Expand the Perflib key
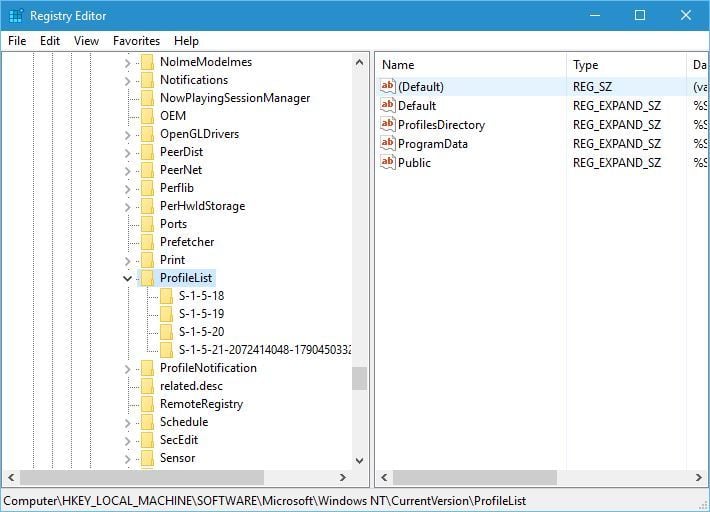 tap(127, 189)
